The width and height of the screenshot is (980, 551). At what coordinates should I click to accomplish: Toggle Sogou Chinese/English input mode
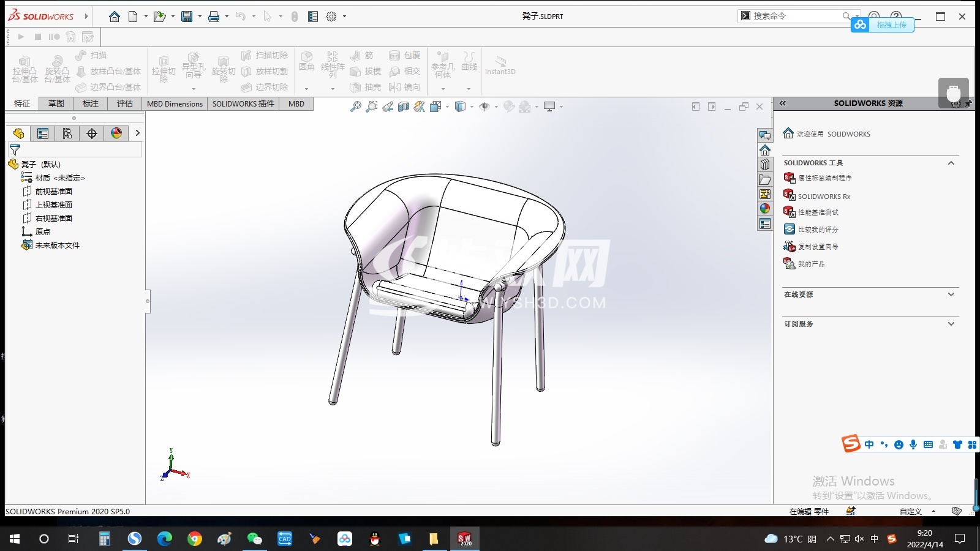coord(869,444)
